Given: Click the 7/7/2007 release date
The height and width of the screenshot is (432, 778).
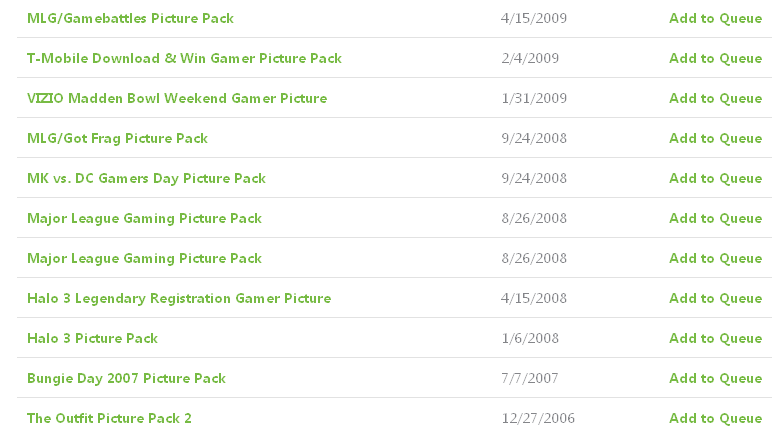Looking at the screenshot, I should 530,378.
